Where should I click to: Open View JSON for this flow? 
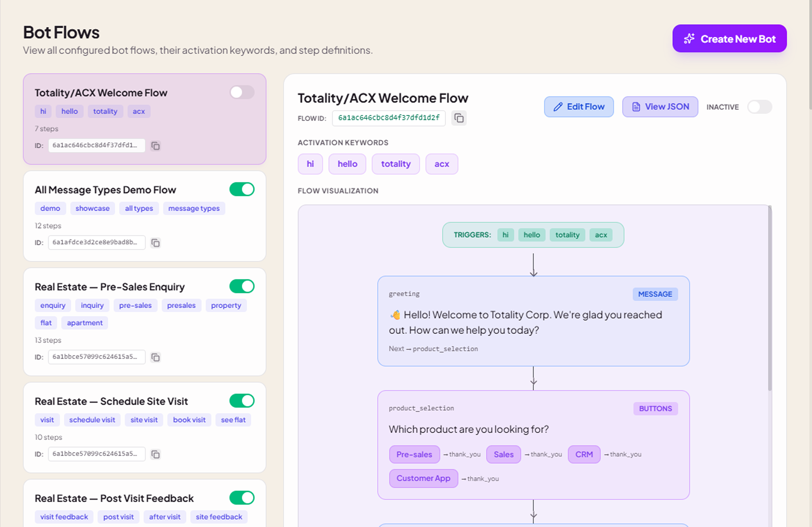pyautogui.click(x=660, y=107)
